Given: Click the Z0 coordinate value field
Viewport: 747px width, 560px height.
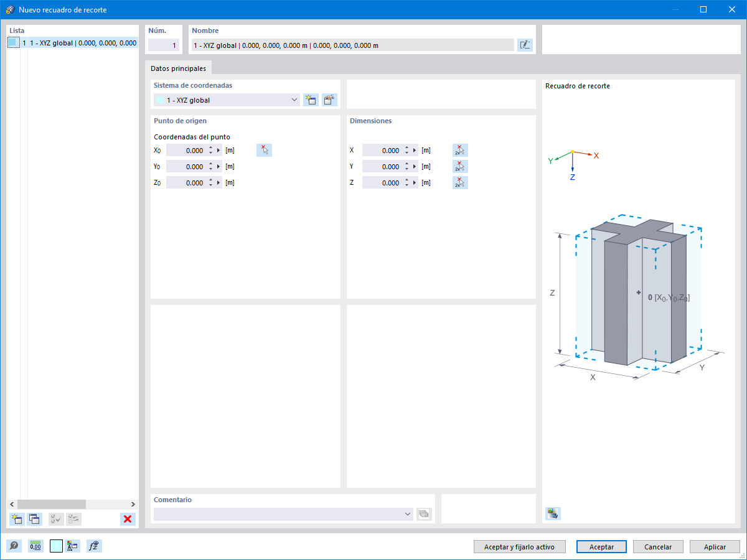Looking at the screenshot, I should [x=186, y=182].
